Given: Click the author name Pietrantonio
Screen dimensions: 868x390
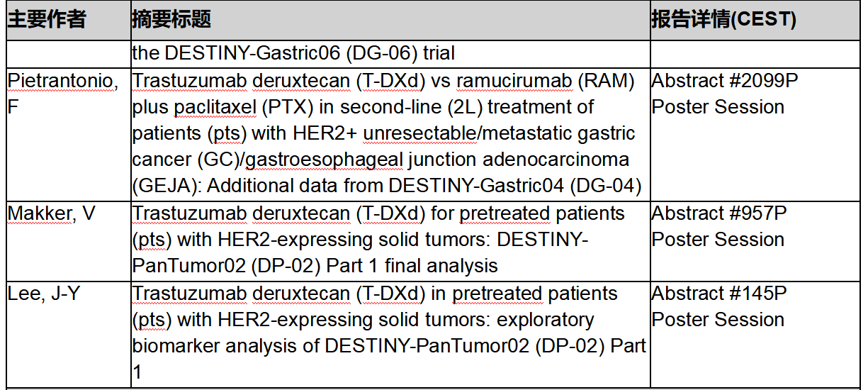Looking at the screenshot, I should [x=62, y=81].
